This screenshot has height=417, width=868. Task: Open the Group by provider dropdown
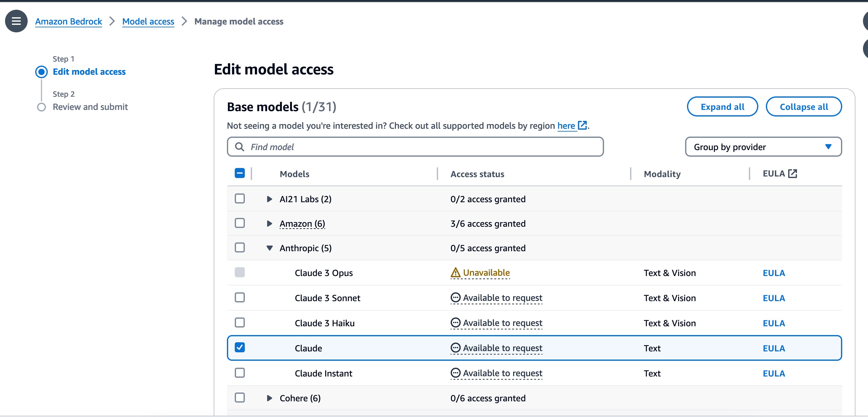point(763,147)
